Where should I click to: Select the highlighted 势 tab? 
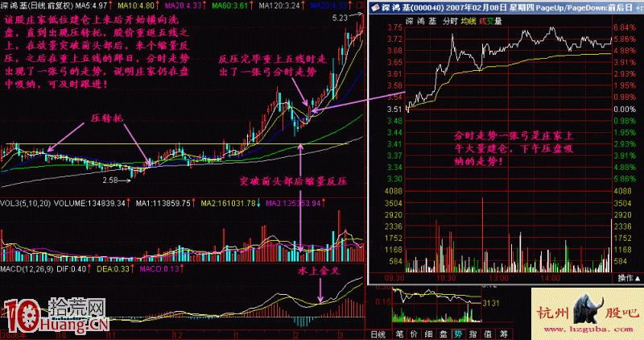click(x=458, y=334)
